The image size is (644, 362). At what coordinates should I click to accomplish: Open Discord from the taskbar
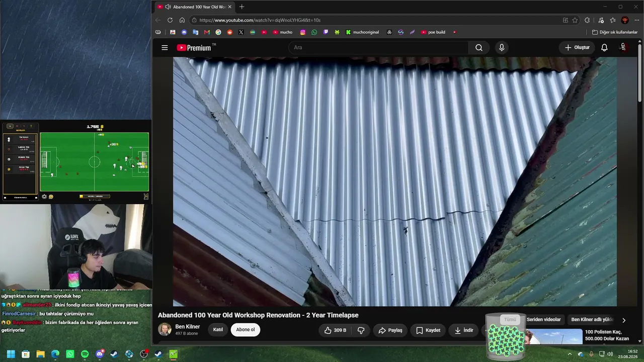click(100, 354)
